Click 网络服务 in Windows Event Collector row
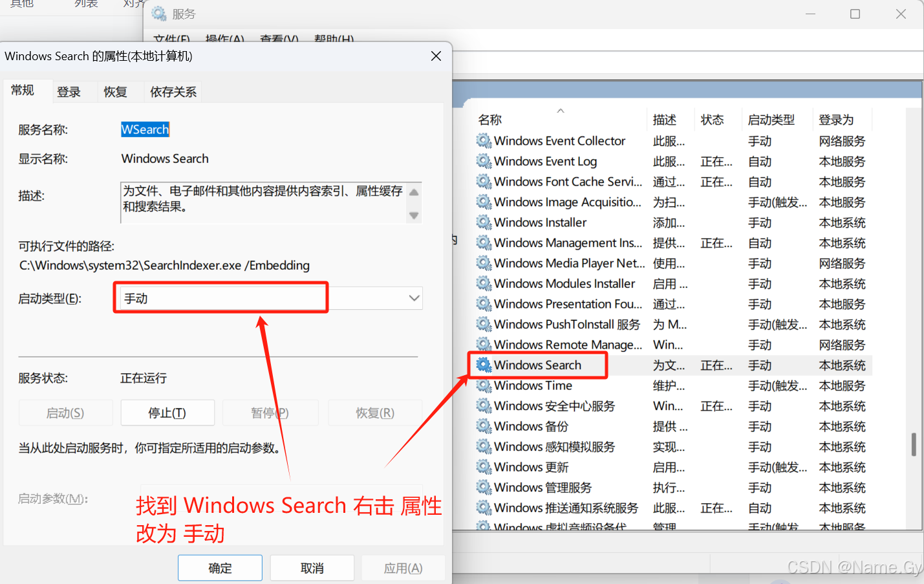Image resolution: width=924 pixels, height=584 pixels. [842, 140]
